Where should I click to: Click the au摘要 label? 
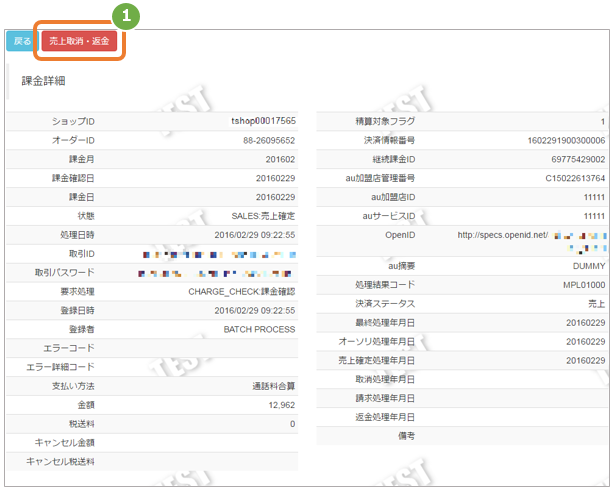tap(402, 266)
